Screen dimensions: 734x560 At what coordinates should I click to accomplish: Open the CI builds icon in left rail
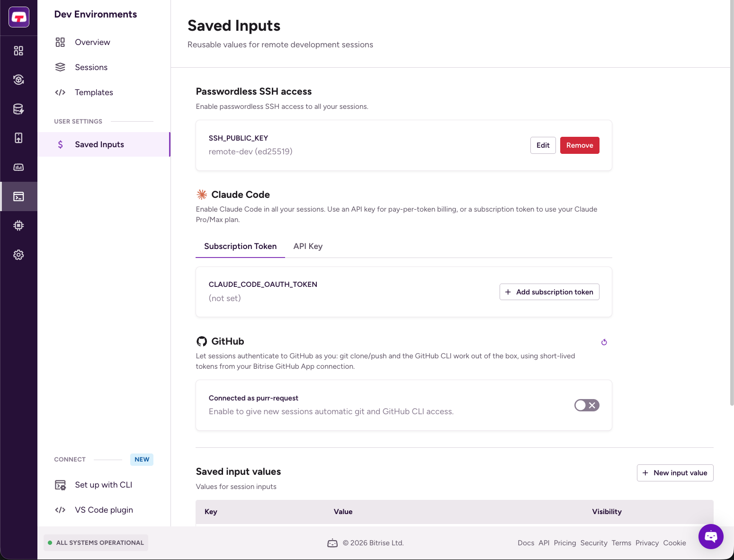point(18,80)
